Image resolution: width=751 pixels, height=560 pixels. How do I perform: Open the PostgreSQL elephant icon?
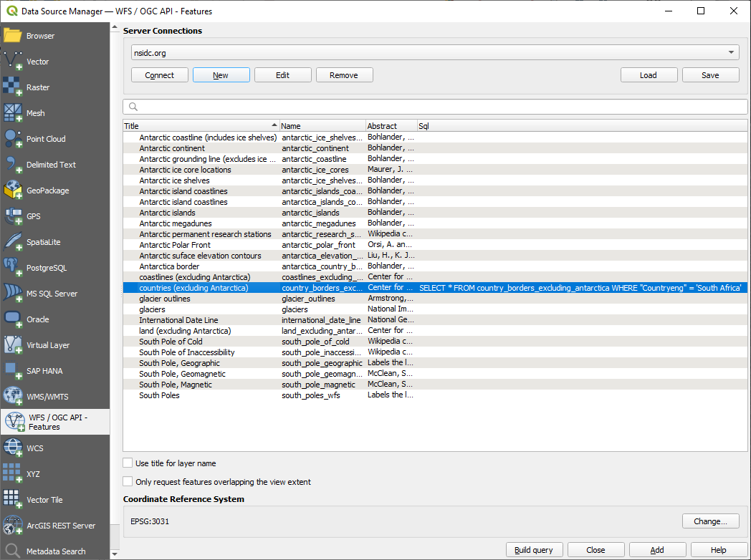click(13, 268)
